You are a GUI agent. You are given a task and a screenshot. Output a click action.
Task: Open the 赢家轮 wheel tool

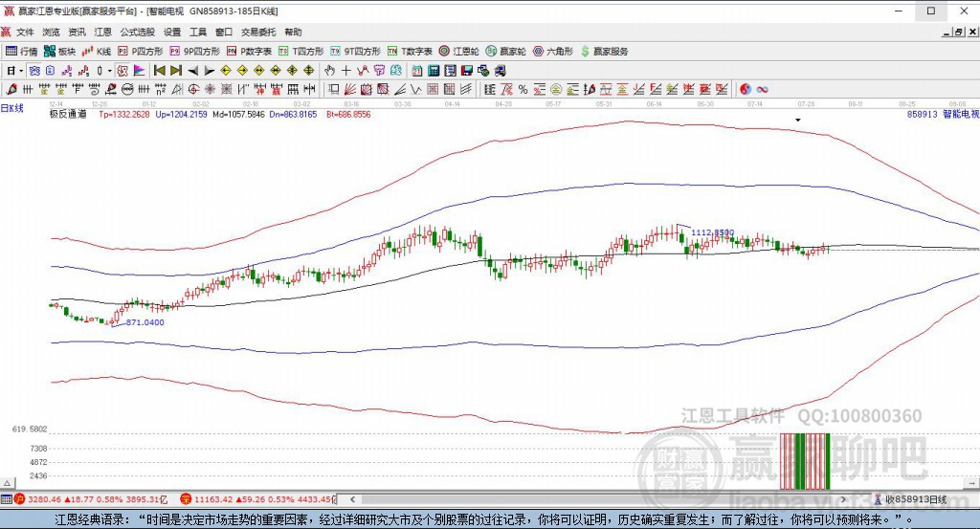(x=505, y=52)
